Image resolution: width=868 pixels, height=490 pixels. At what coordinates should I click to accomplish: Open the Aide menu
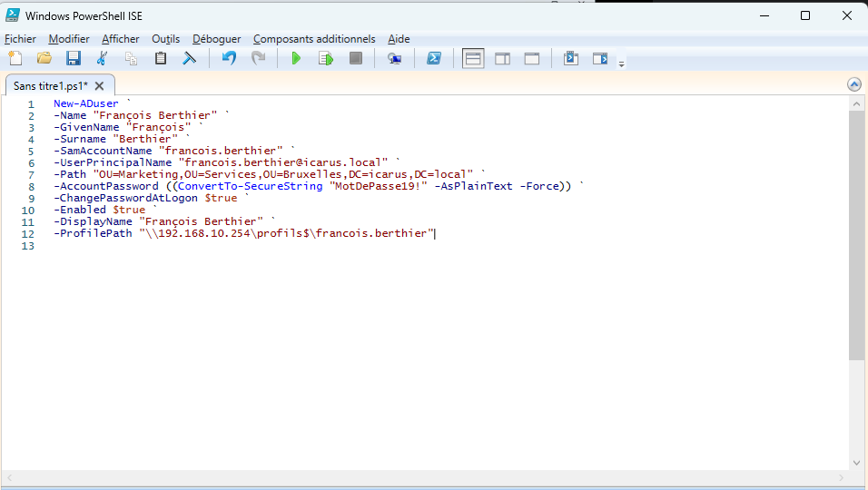tap(399, 39)
